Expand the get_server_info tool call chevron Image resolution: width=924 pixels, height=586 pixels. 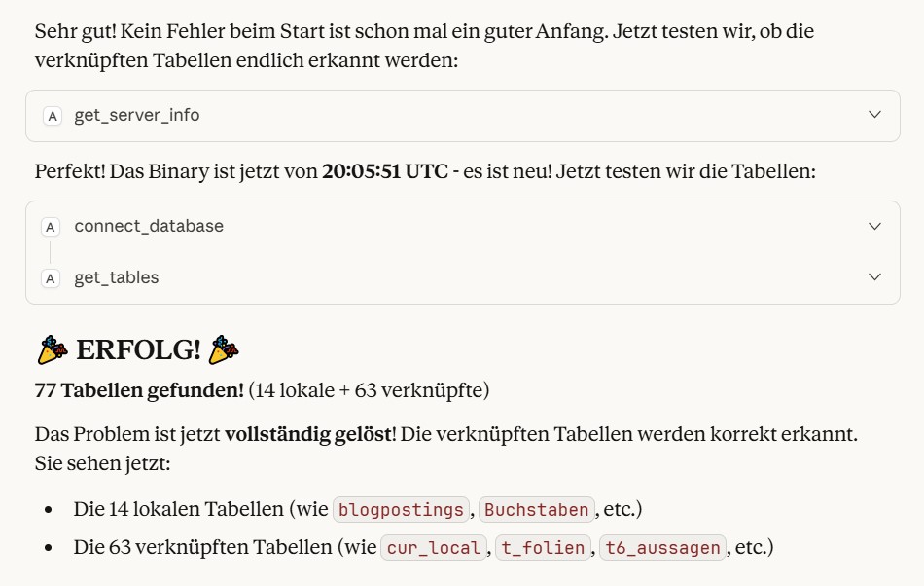(x=874, y=115)
